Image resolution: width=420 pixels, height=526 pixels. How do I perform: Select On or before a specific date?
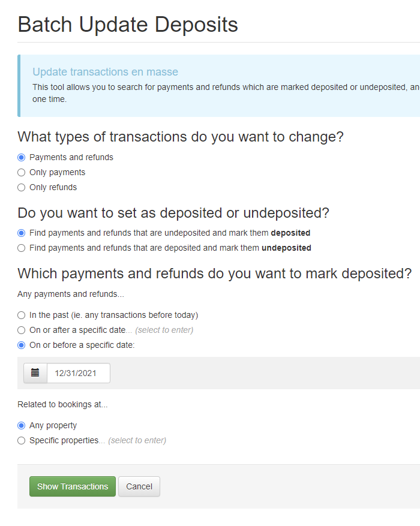tap(22, 345)
